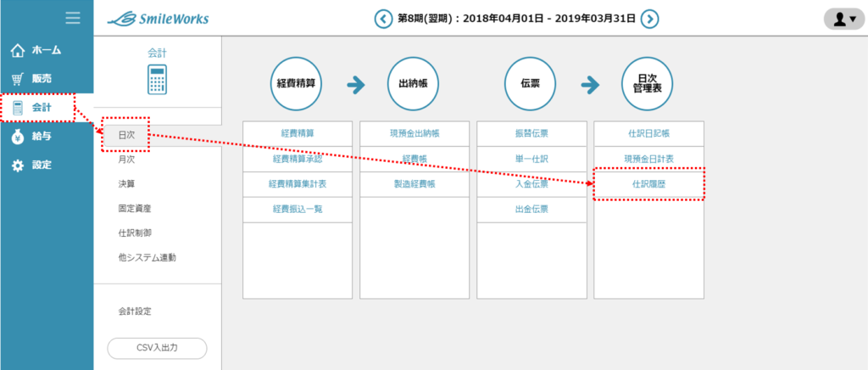Viewport: 868px width, 370px height.
Task: Open the 仕訳履歴 link
Action: [648, 184]
